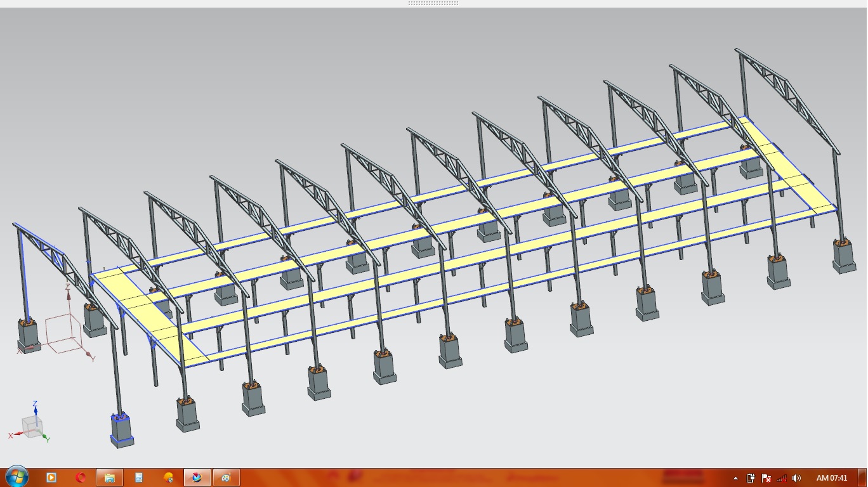
Task: Click the AM 07:41 clock
Action: coord(832,478)
